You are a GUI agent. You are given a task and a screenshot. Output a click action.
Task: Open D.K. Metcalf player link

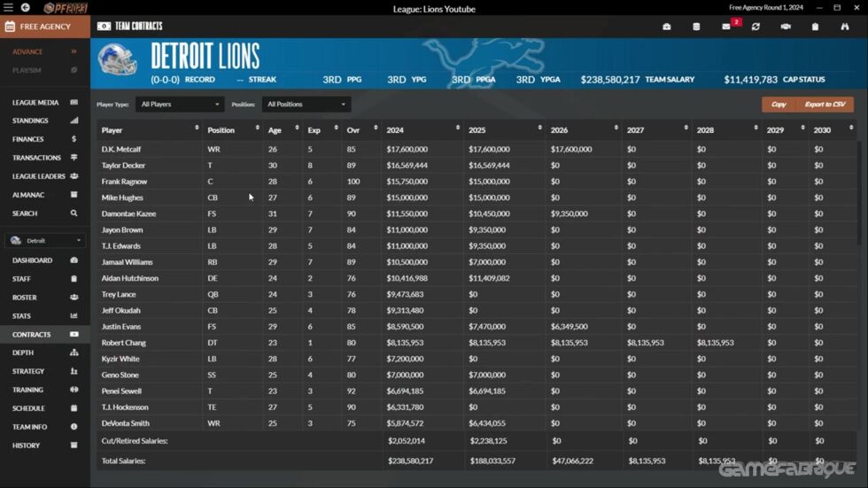pos(121,149)
